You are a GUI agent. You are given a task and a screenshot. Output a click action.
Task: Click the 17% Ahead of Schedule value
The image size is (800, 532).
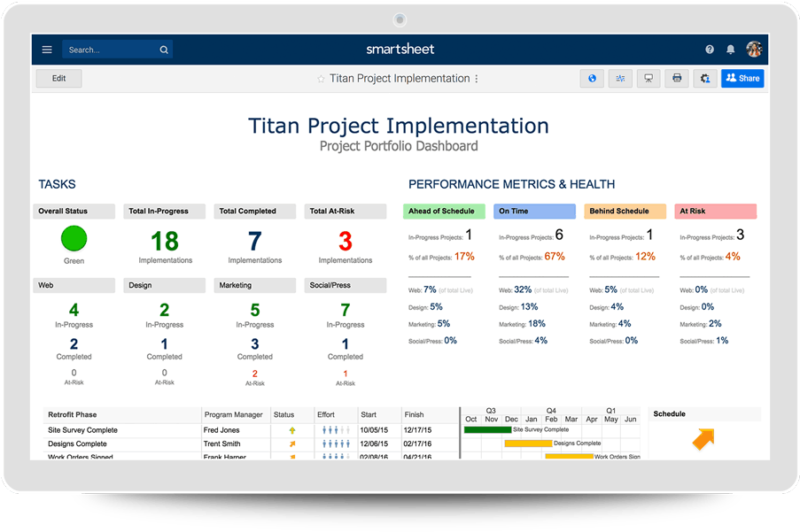[464, 257]
